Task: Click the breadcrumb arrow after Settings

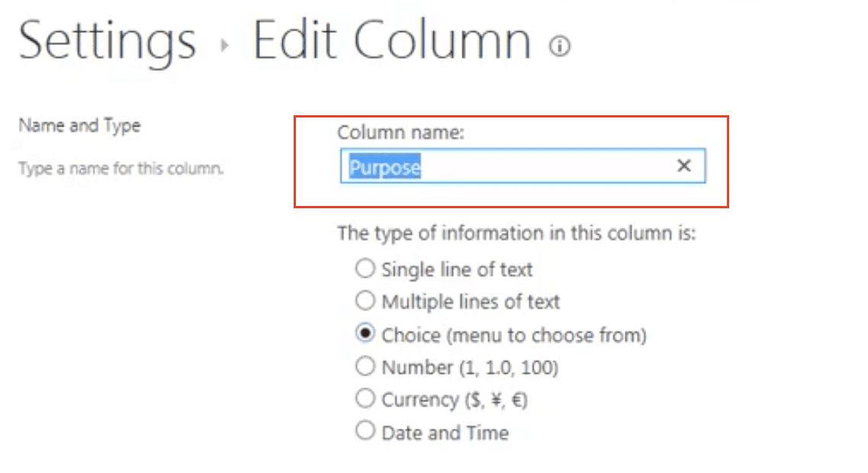Action: coord(224,45)
